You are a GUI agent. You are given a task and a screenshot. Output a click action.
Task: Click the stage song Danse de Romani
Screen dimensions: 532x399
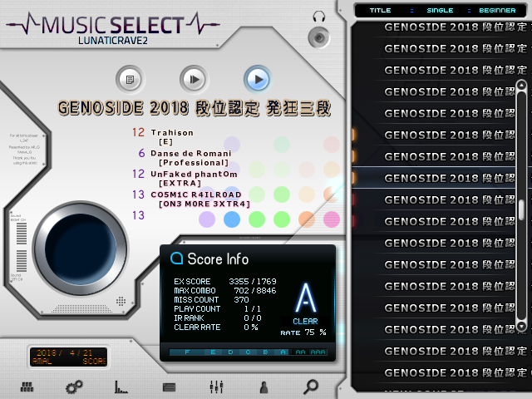[191, 153]
